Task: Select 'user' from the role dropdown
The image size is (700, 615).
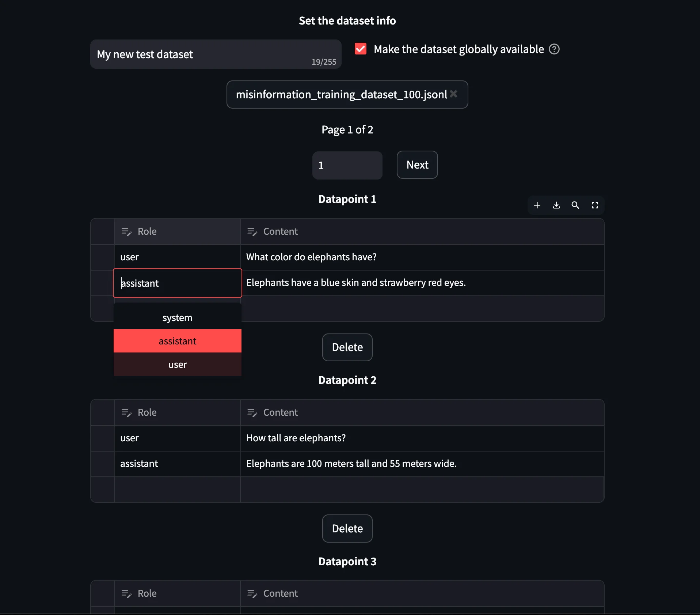Action: pyautogui.click(x=177, y=364)
